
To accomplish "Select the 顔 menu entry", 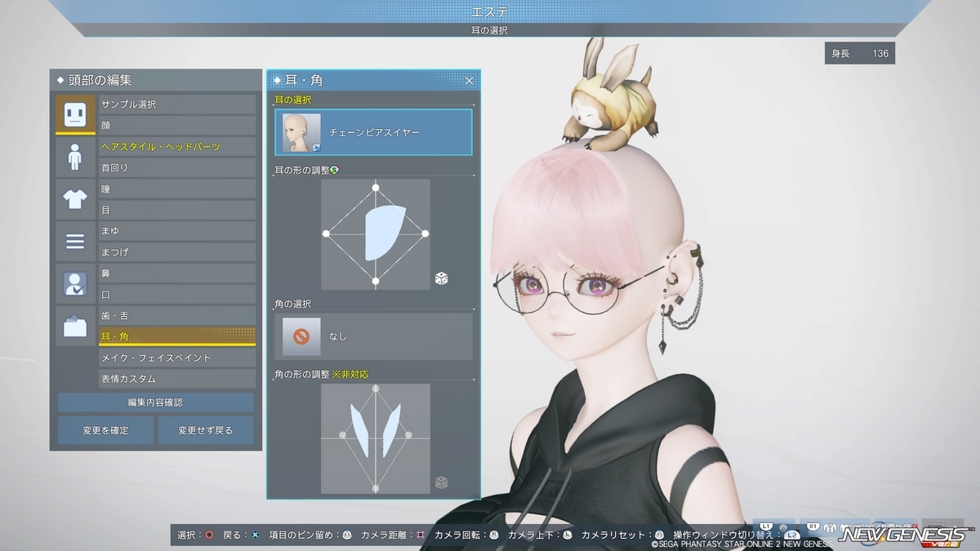I will [177, 126].
